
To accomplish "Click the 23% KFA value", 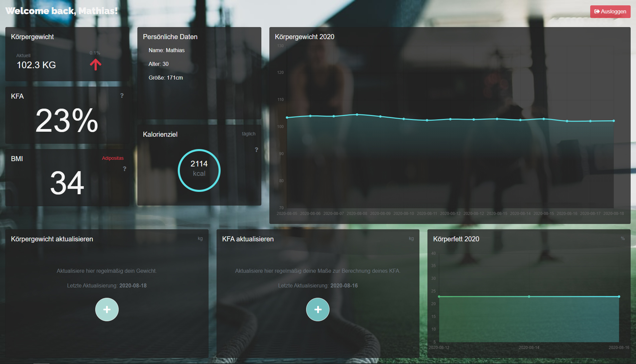I will 67,120.
